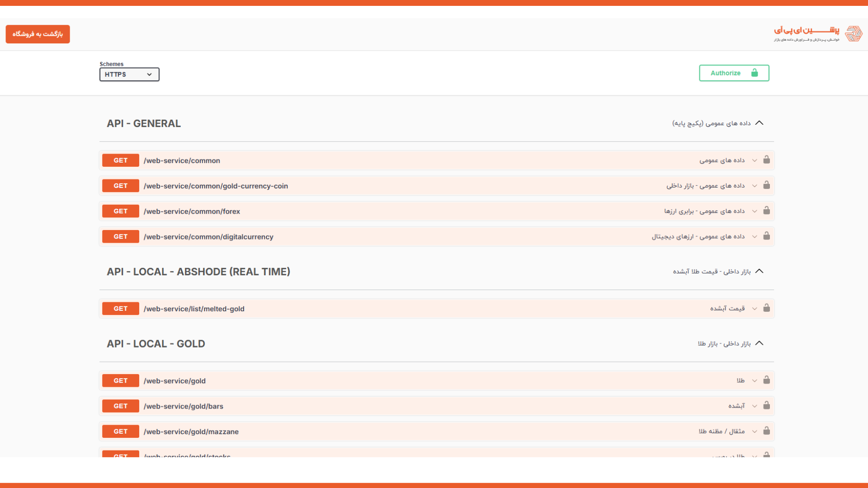Collapse the API - LOCAL - GOLD section
The height and width of the screenshot is (488, 868).
[759, 343]
